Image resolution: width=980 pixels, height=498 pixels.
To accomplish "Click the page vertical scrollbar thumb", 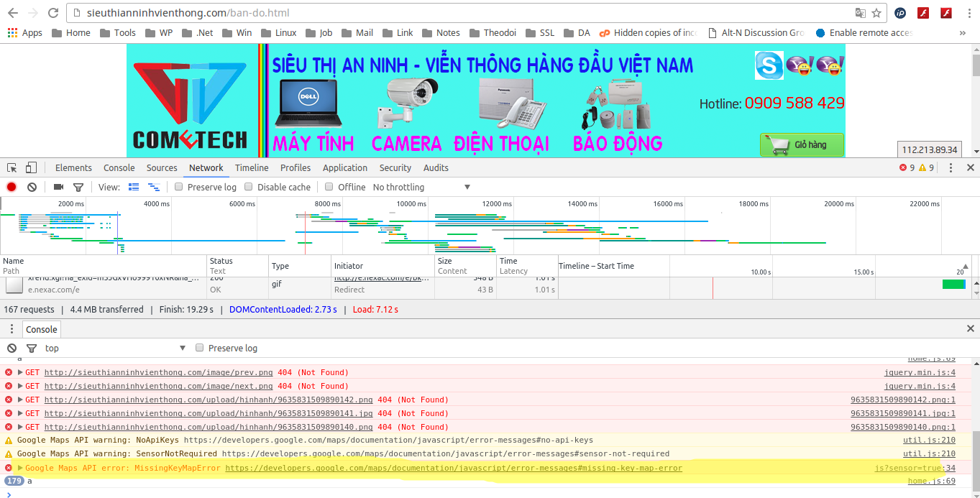I will click(x=976, y=65).
